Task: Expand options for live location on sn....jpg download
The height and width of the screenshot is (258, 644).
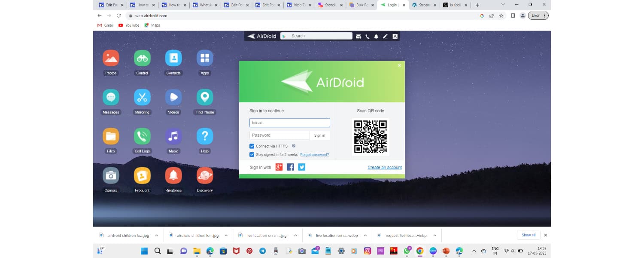Action: point(295,236)
